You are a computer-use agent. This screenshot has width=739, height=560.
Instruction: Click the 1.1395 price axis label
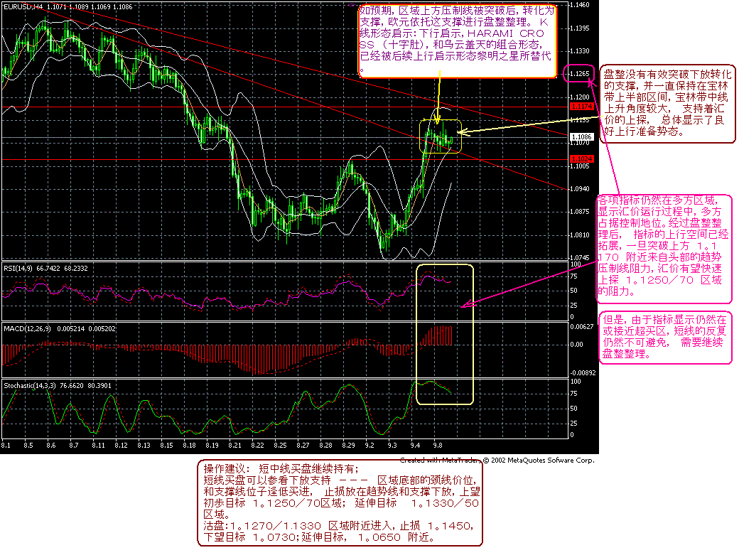click(x=580, y=28)
